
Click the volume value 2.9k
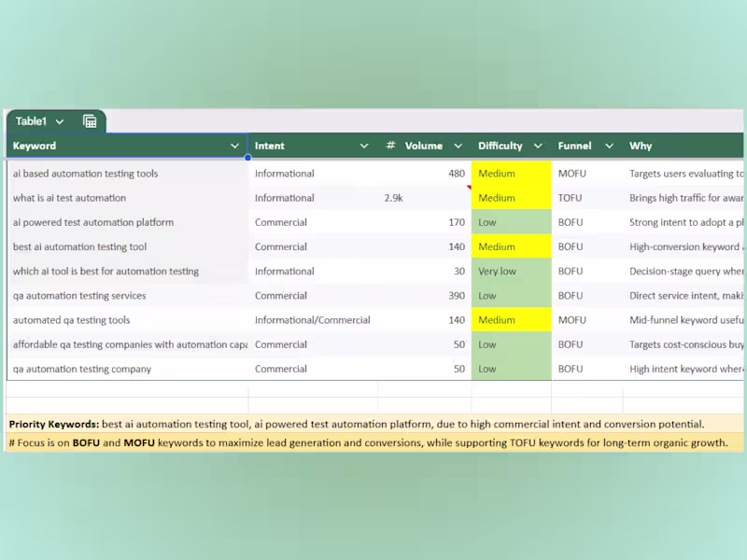(393, 198)
